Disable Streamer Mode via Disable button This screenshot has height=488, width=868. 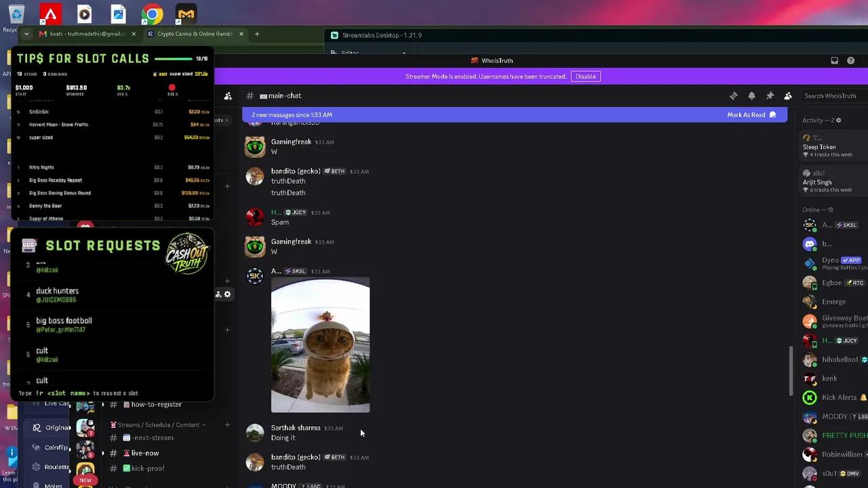585,77
